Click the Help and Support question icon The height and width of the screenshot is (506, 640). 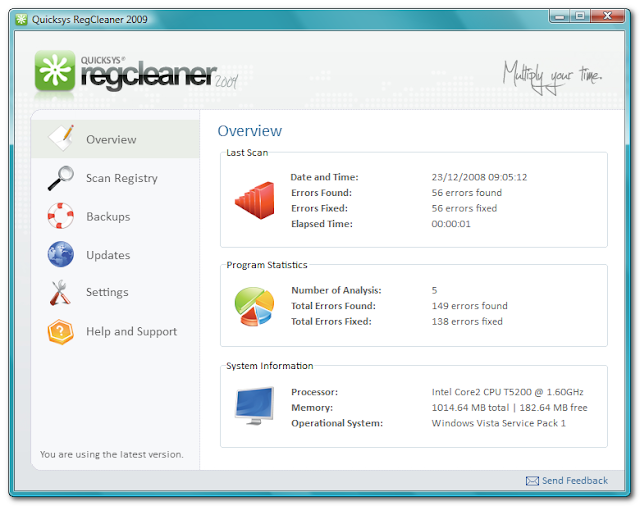click(x=60, y=331)
